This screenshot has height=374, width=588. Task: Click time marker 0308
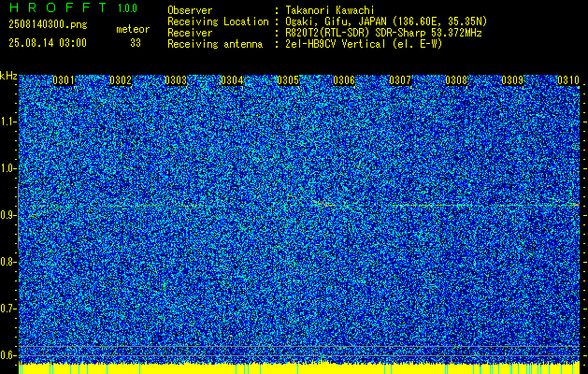pos(456,80)
